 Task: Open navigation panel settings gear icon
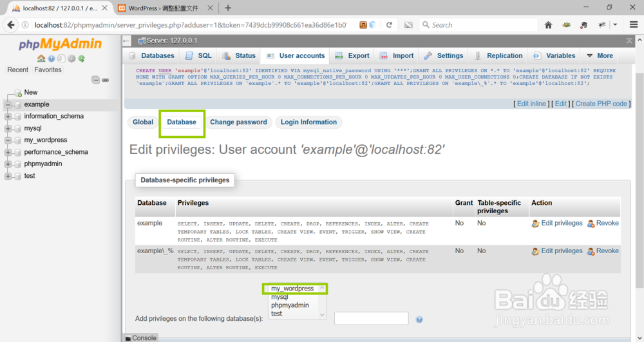pos(71,59)
